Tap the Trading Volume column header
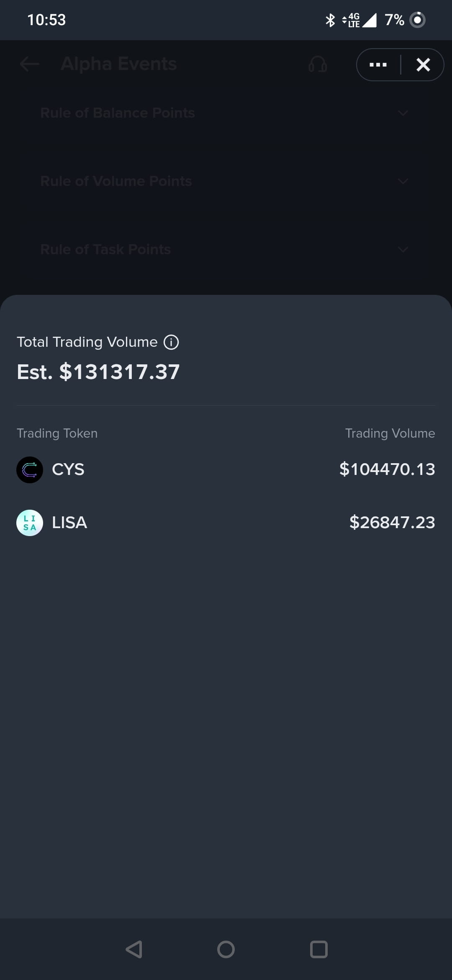452x980 pixels. pos(390,433)
